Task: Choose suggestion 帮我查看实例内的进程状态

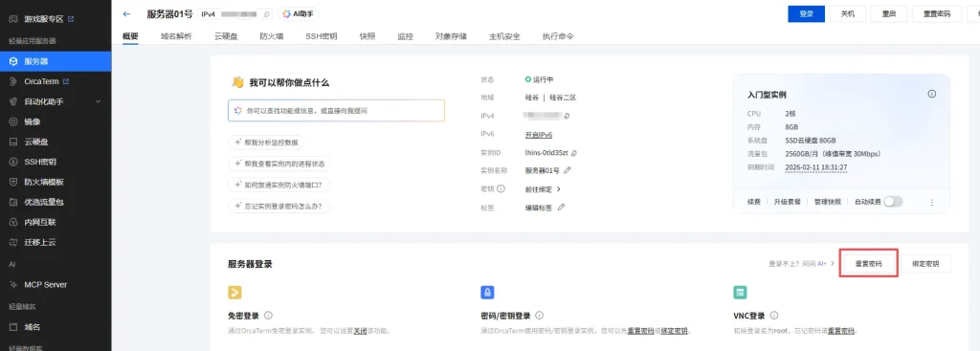Action: 280,164
